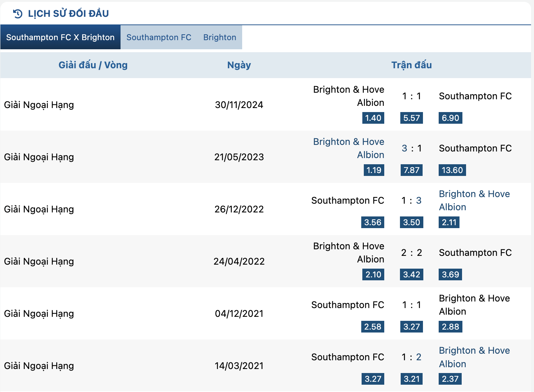The width and height of the screenshot is (534, 392).
Task: Click Brighton & Hove Albion in the 14/03/2021 match
Action: point(474,357)
